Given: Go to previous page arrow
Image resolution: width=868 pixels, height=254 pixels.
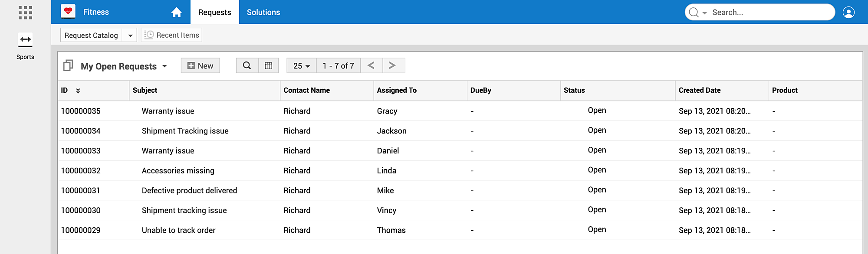Looking at the screenshot, I should point(371,65).
